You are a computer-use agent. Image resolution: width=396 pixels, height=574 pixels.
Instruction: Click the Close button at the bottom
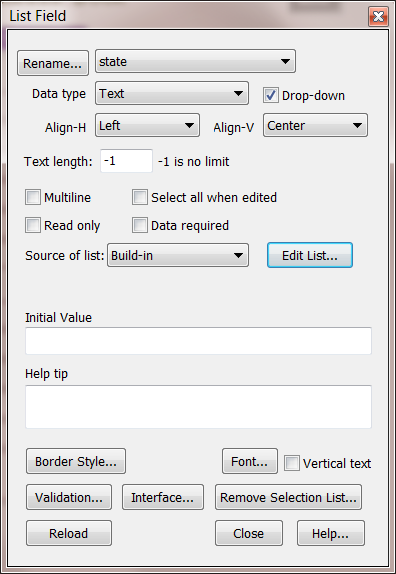(x=249, y=533)
